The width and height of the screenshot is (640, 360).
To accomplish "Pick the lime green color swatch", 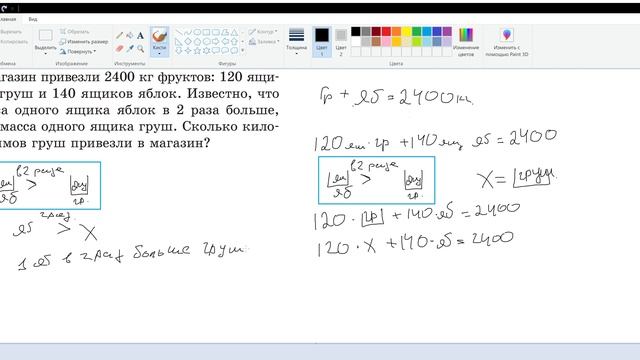I will pos(417,41).
